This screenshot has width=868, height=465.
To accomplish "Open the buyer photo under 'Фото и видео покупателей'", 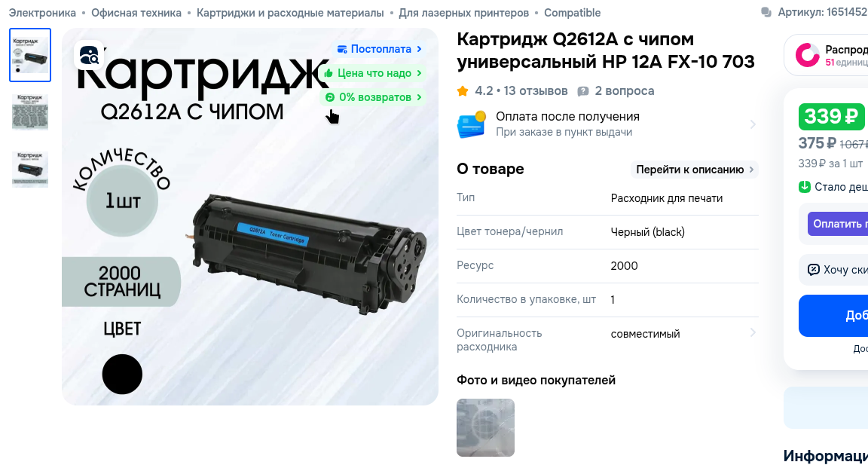I will (485, 427).
